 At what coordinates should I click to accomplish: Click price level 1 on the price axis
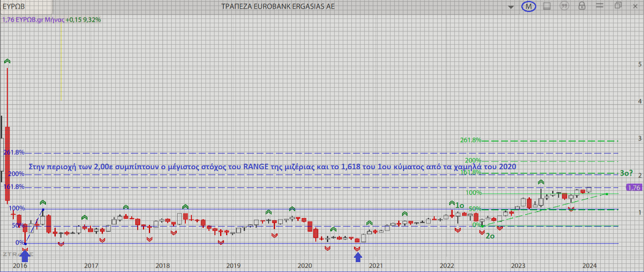(x=640, y=213)
